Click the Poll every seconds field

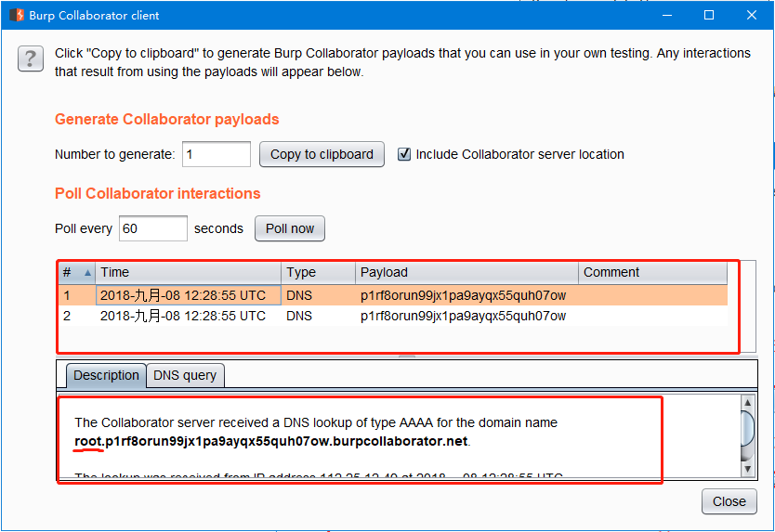tap(153, 228)
